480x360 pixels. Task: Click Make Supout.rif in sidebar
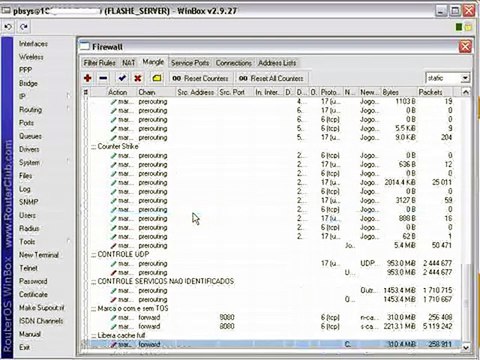point(42,308)
